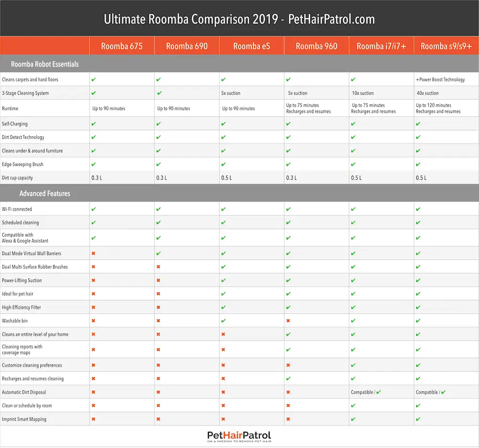Click the Roomba i7/i7+ column header
The height and width of the screenshot is (448, 479).
381,46
